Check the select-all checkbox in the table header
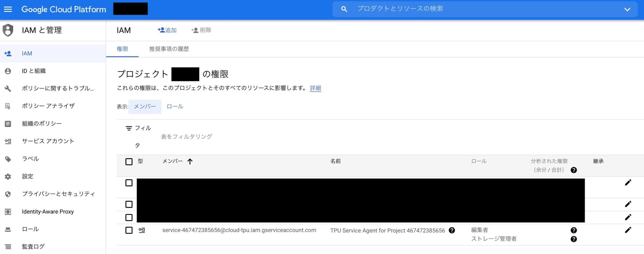The height and width of the screenshot is (254, 644). point(129,161)
